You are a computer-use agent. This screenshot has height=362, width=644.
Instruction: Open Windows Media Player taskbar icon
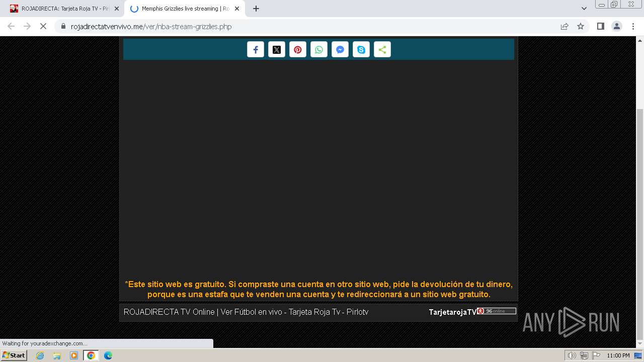click(x=74, y=355)
